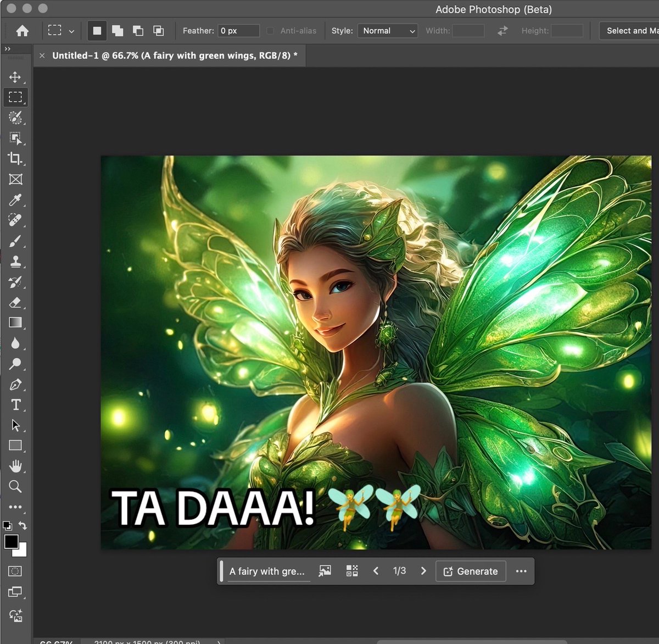Show previous generated variation
This screenshot has height=644, width=659.
376,571
